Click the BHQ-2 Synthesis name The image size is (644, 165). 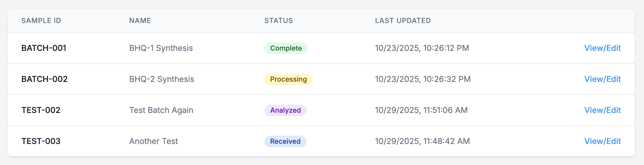pos(162,79)
